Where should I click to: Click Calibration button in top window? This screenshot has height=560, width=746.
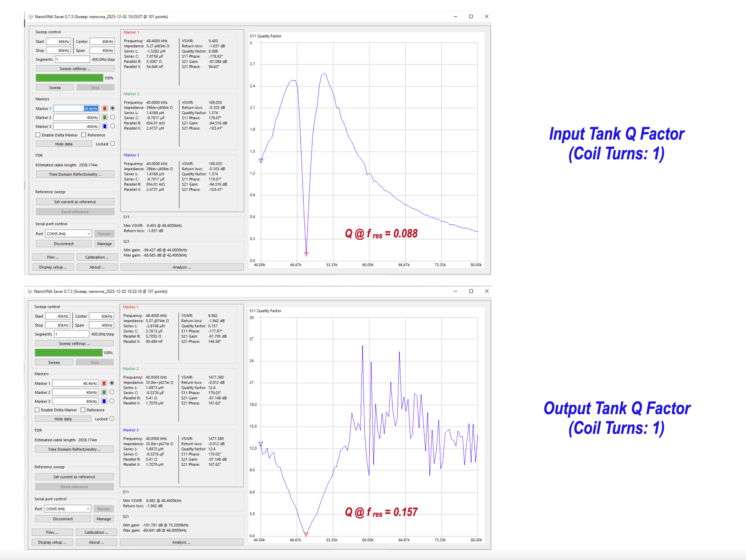tap(97, 257)
